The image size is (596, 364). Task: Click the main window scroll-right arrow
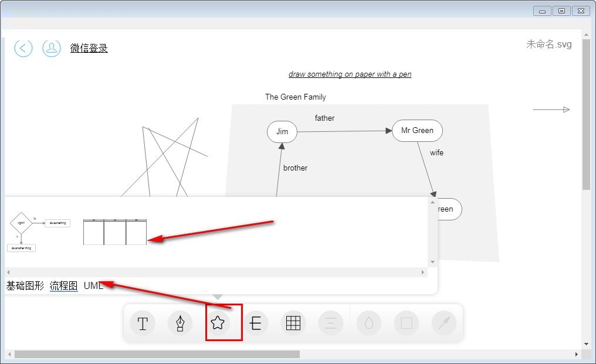click(577, 354)
